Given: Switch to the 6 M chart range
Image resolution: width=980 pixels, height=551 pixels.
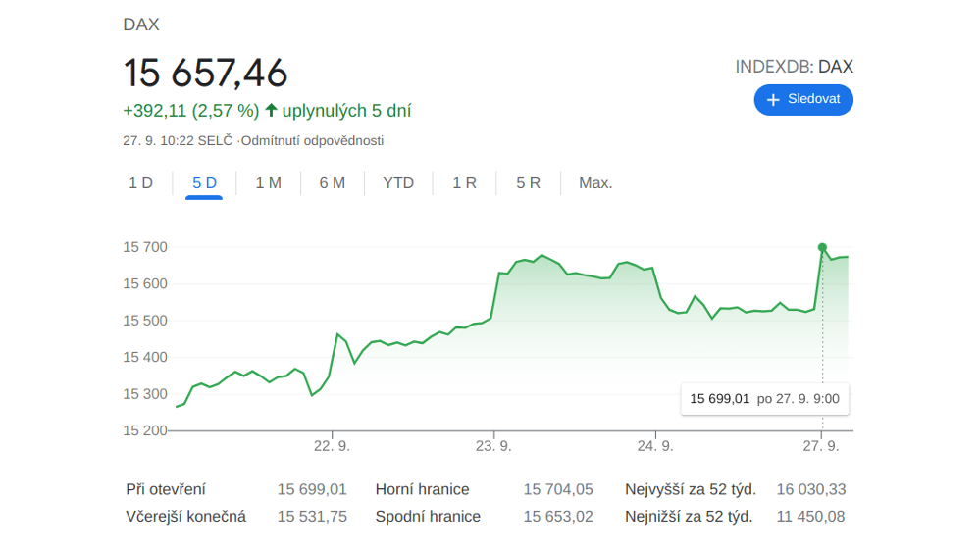Looking at the screenshot, I should [x=332, y=183].
